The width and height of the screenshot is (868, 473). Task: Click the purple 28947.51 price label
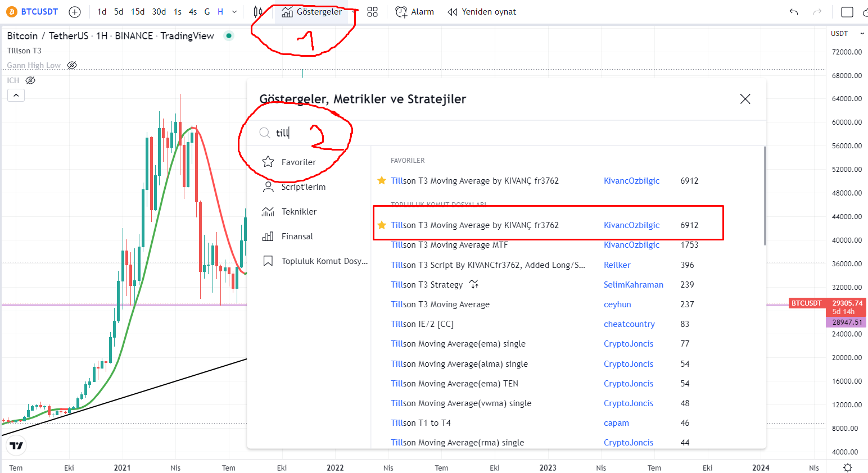click(846, 322)
